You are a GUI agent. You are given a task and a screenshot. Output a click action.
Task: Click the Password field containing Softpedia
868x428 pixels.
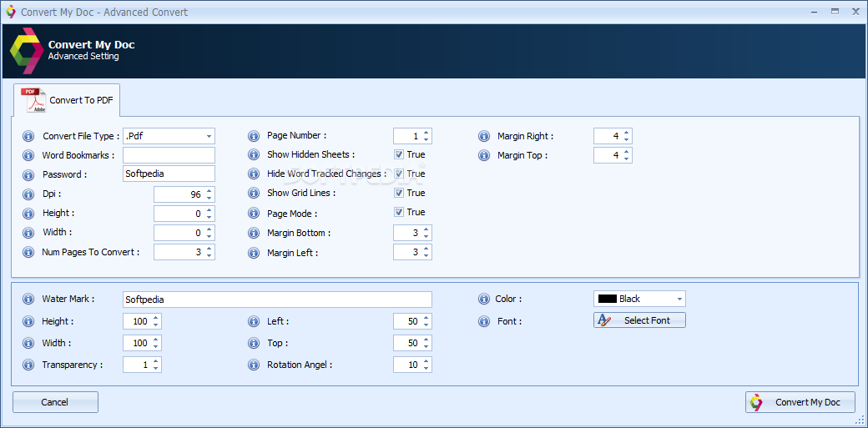(x=169, y=174)
